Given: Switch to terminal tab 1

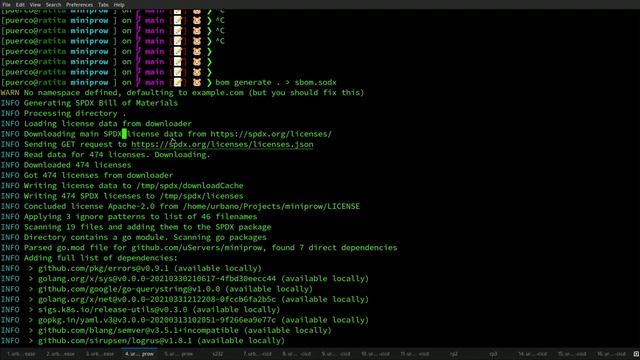Looking at the screenshot, I should point(21,354).
